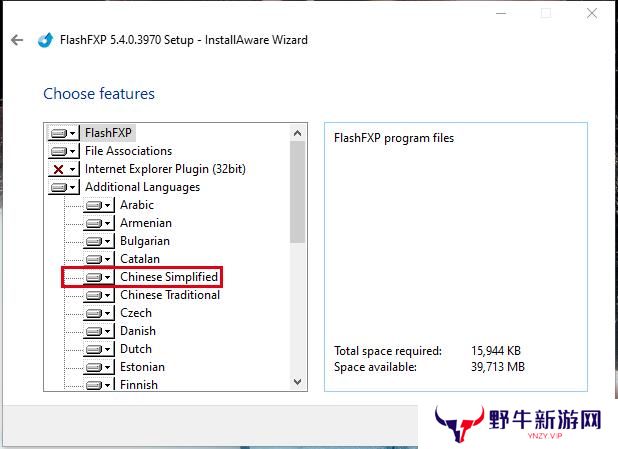Viewport: 618px width, 449px height.
Task: Select the Armenian language entry
Action: click(x=146, y=223)
